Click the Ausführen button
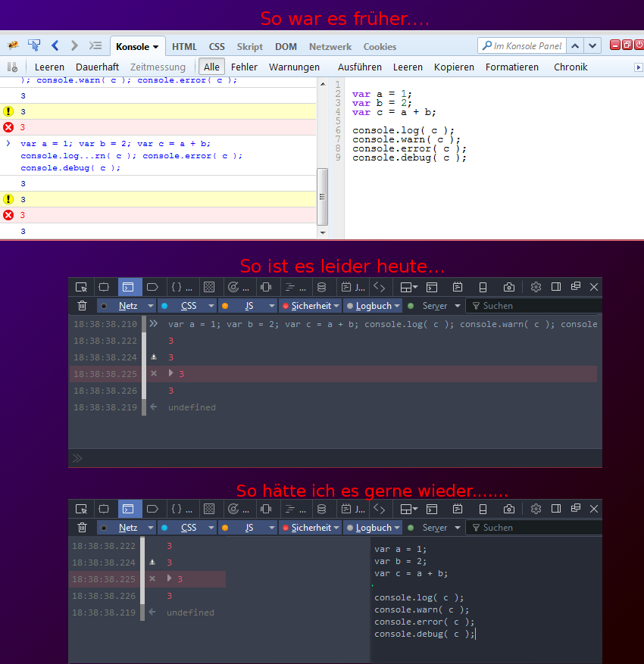 [360, 67]
